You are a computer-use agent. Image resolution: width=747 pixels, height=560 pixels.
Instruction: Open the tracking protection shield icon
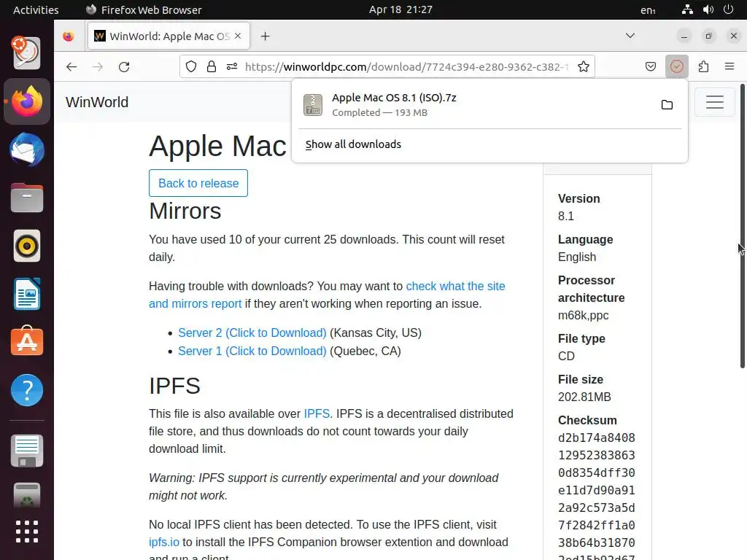coord(191,66)
